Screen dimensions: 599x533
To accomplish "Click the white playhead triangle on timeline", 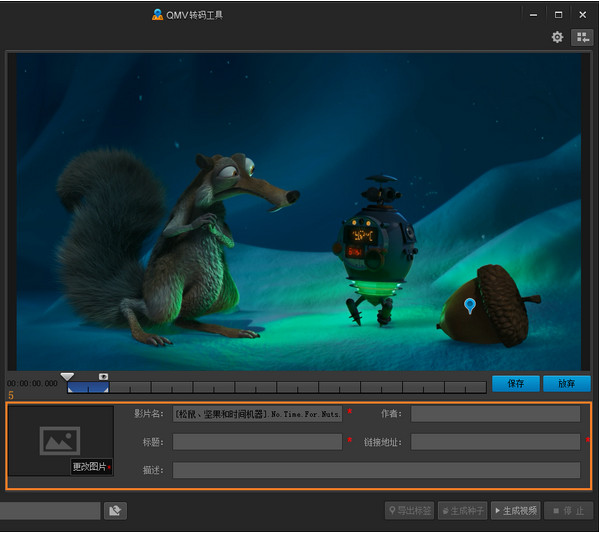I will 67,377.
